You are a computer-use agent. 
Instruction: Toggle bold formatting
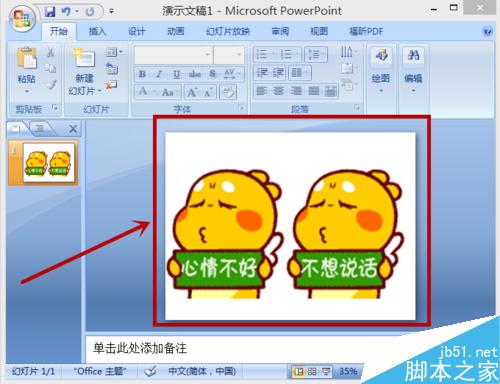[142, 74]
